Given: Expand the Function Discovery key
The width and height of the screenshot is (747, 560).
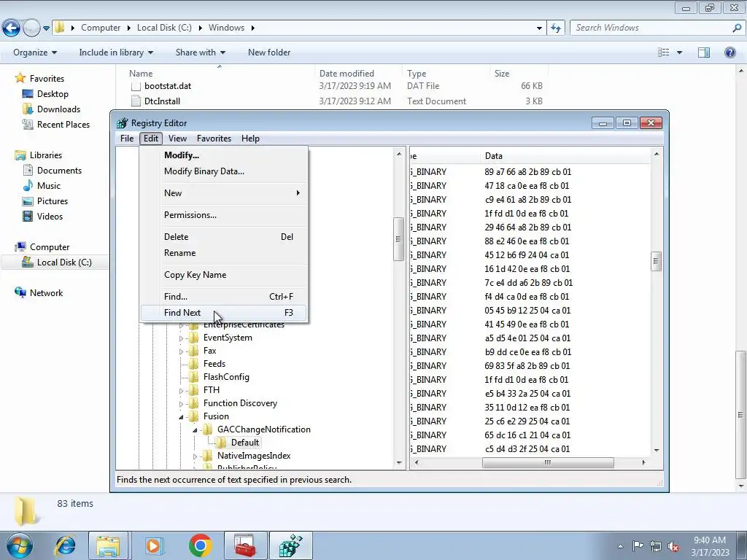Looking at the screenshot, I should 181,404.
